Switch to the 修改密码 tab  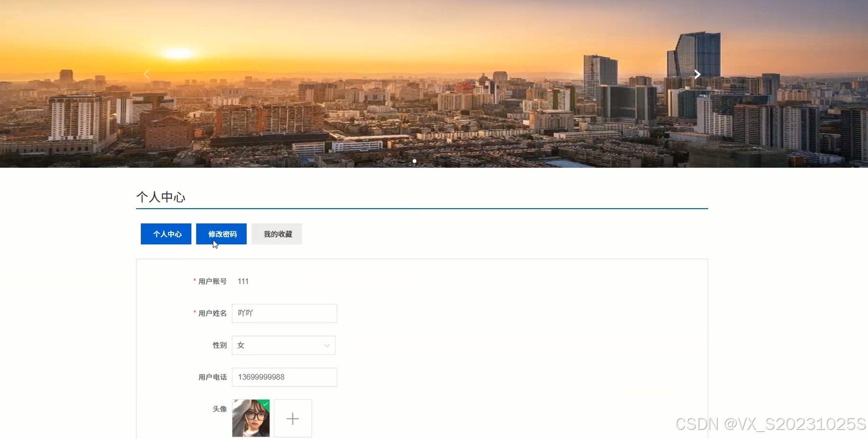coord(221,234)
